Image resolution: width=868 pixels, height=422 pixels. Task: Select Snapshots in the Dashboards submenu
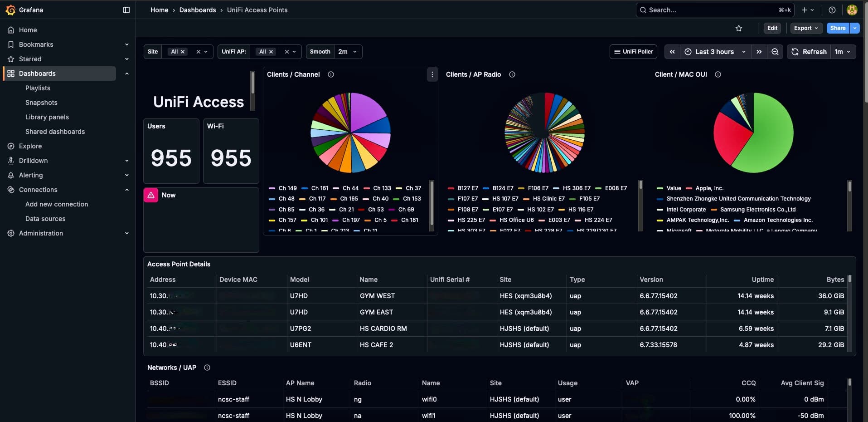(x=41, y=103)
